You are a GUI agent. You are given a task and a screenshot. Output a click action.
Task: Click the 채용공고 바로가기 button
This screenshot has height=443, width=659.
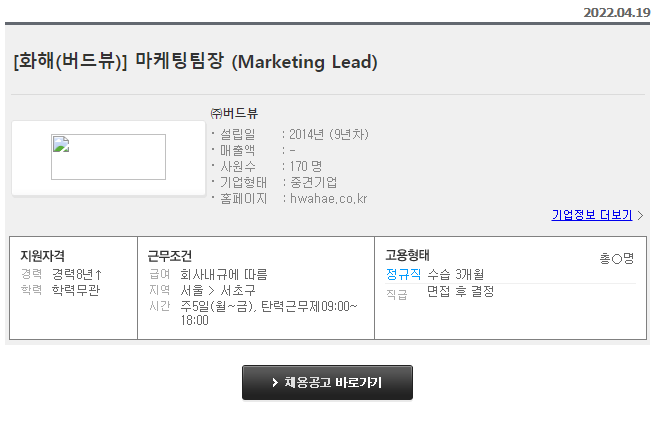327,382
